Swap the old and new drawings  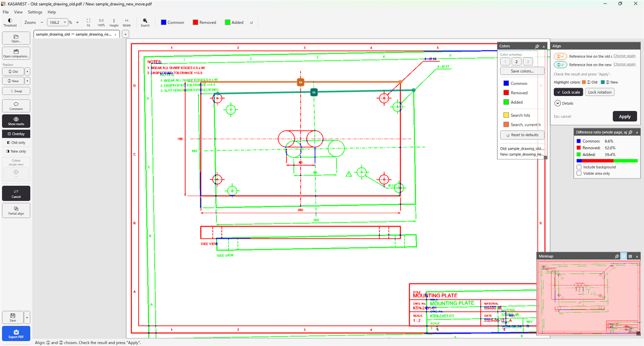pos(16,91)
